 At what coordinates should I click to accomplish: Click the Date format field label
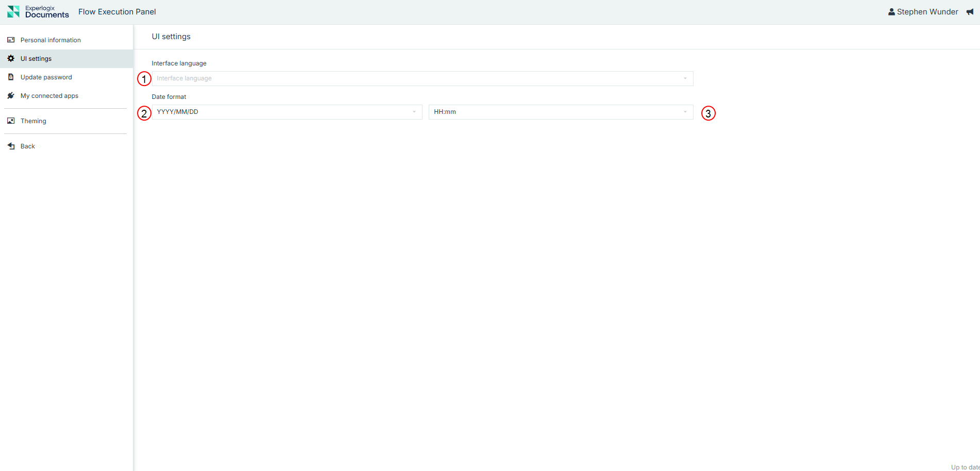click(169, 97)
